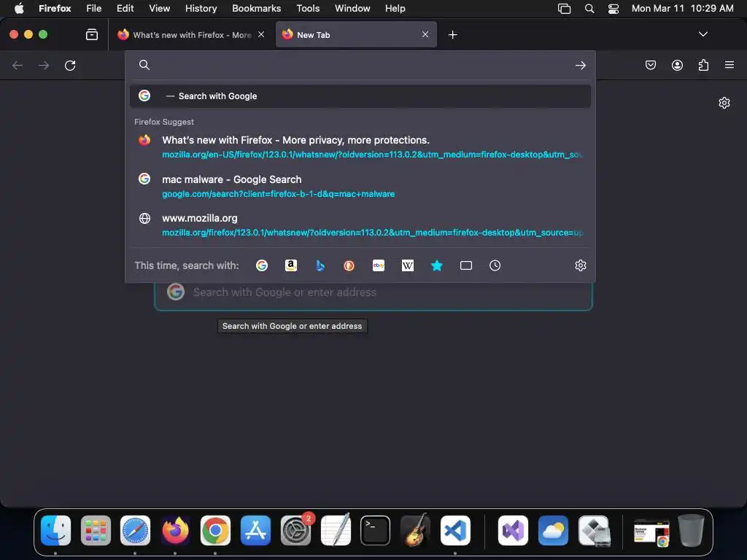Personalize New Tab with gear icon
Viewport: 747px width, 560px height.
click(x=724, y=103)
